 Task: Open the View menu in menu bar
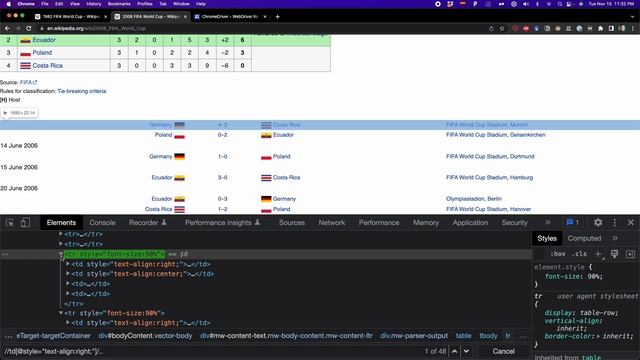point(75,4)
